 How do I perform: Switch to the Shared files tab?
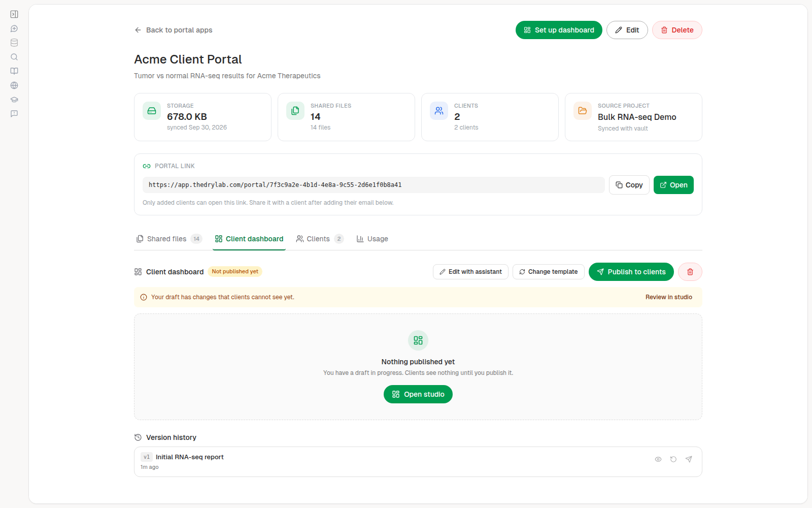pos(169,239)
